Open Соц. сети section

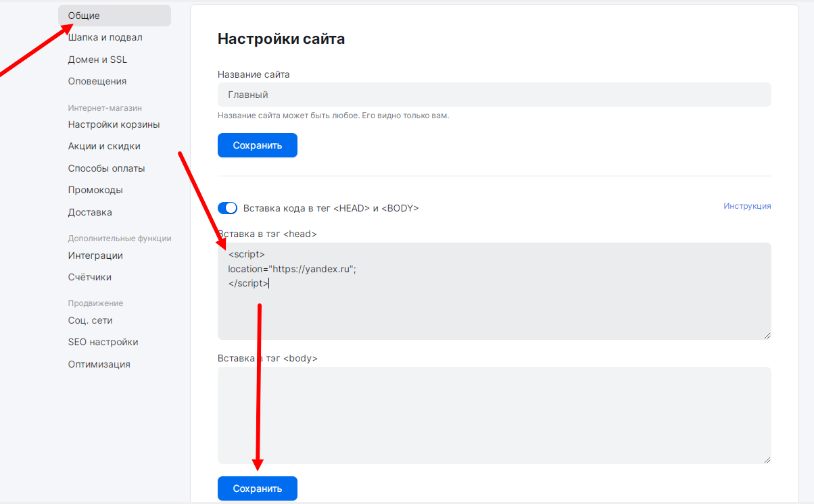(x=90, y=320)
